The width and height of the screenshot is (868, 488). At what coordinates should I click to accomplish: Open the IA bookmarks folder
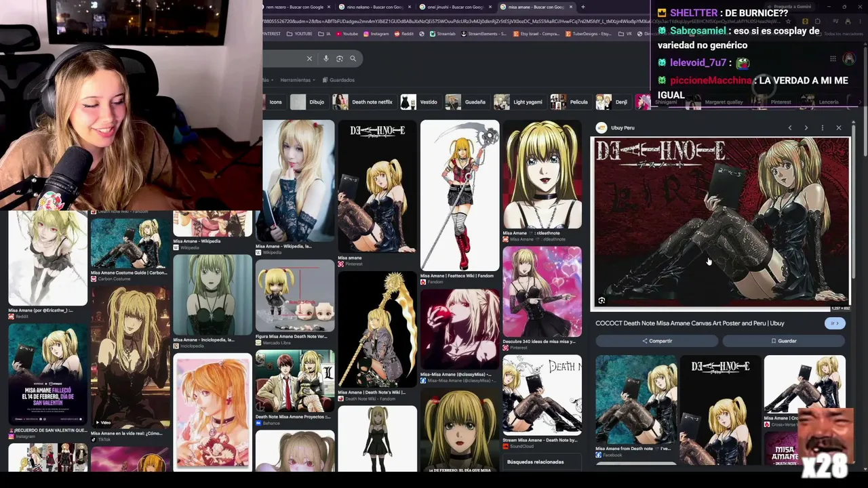point(324,34)
